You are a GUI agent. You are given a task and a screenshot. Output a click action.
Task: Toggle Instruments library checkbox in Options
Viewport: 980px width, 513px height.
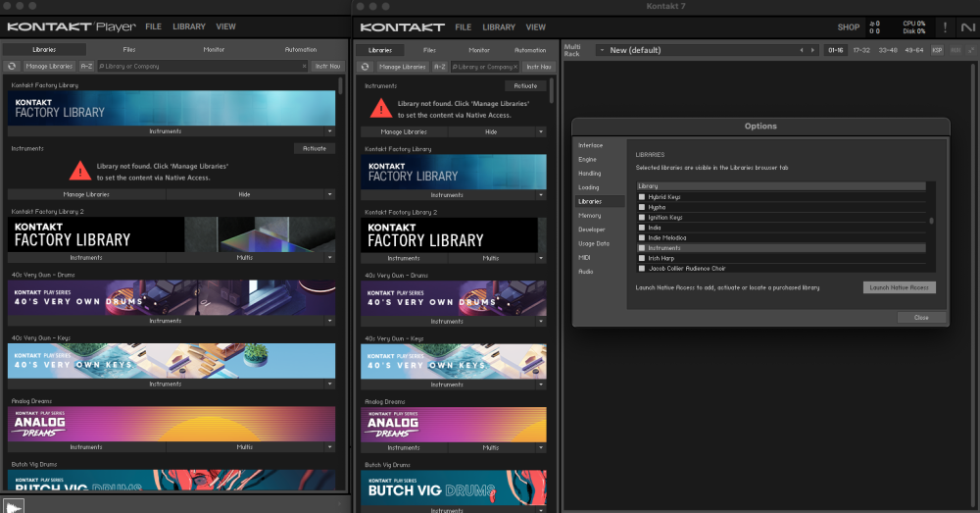click(641, 248)
